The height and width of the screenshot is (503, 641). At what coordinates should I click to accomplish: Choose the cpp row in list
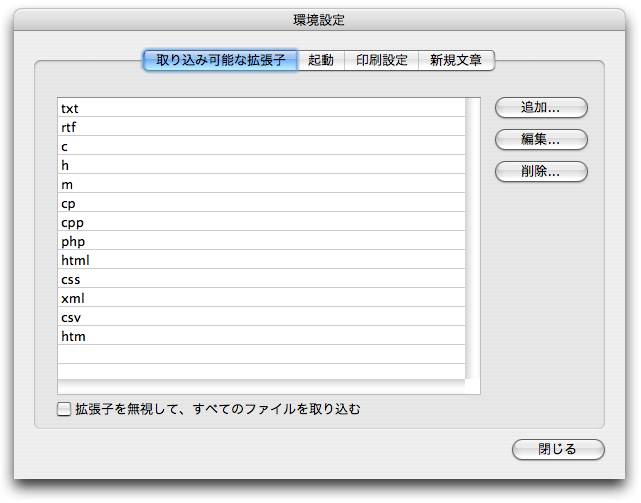[260, 222]
